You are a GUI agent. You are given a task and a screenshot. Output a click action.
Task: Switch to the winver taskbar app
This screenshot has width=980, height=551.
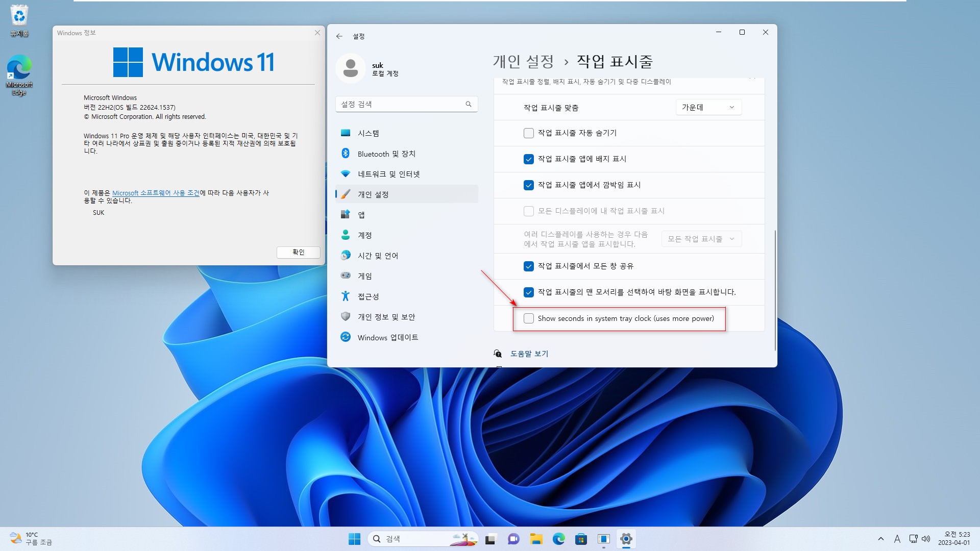click(x=603, y=539)
